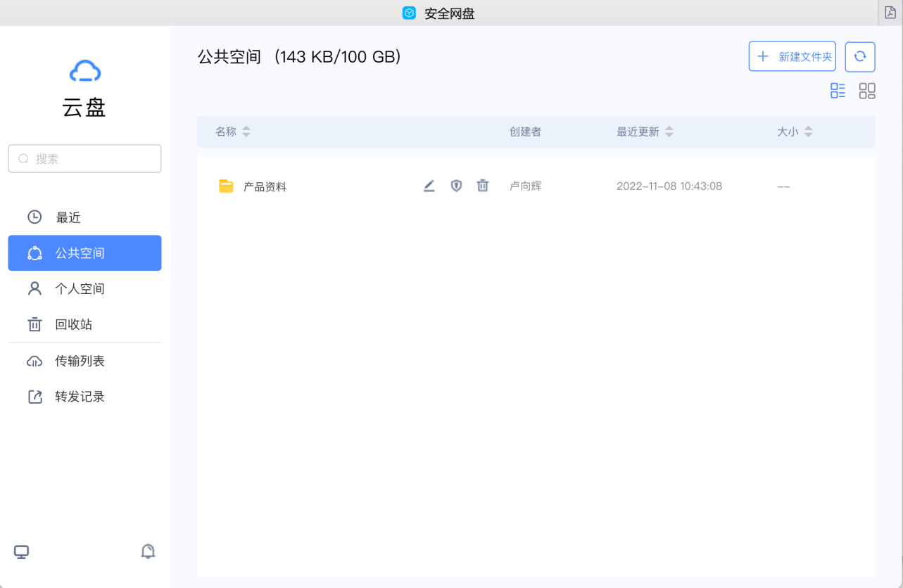Click the sort arrows beside 名称
The image size is (903, 588).
[x=246, y=131]
